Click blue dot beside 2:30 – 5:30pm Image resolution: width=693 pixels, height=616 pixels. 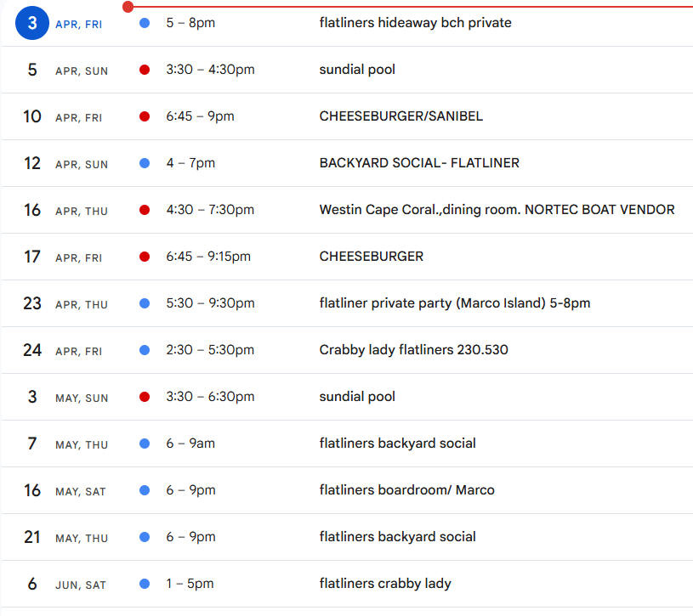click(x=145, y=350)
